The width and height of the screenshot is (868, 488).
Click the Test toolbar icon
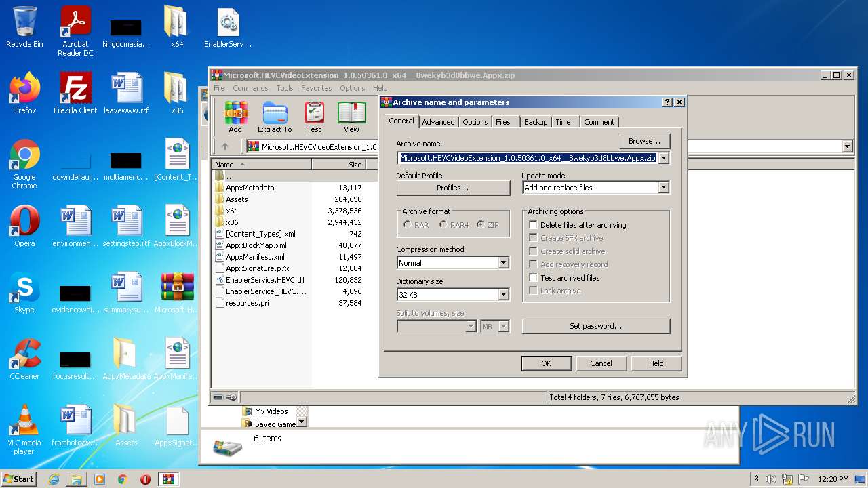(x=313, y=117)
